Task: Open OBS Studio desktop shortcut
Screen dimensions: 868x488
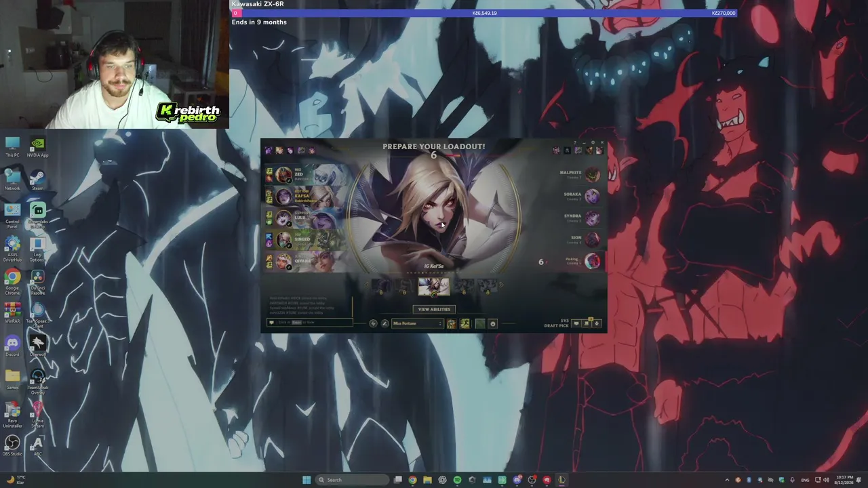Action: click(12, 445)
